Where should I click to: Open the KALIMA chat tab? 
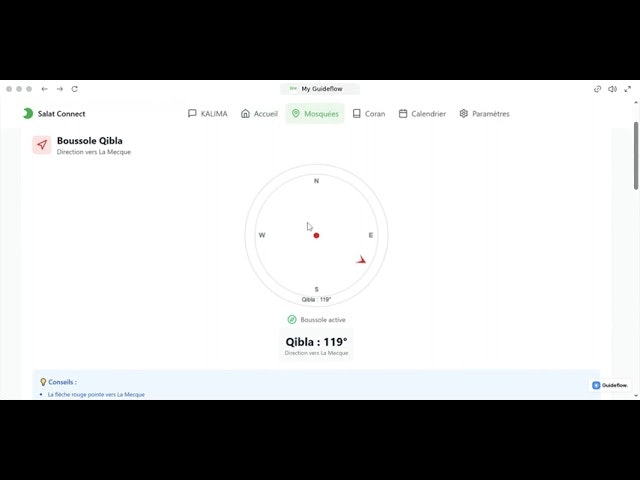pyautogui.click(x=207, y=113)
